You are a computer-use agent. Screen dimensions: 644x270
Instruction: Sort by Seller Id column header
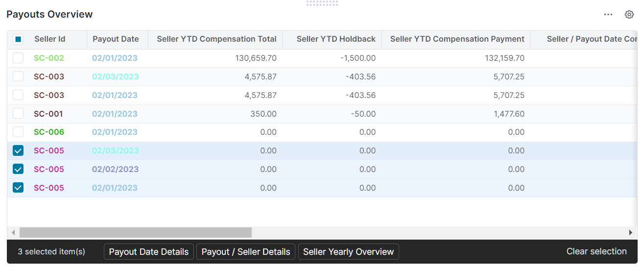(49, 39)
